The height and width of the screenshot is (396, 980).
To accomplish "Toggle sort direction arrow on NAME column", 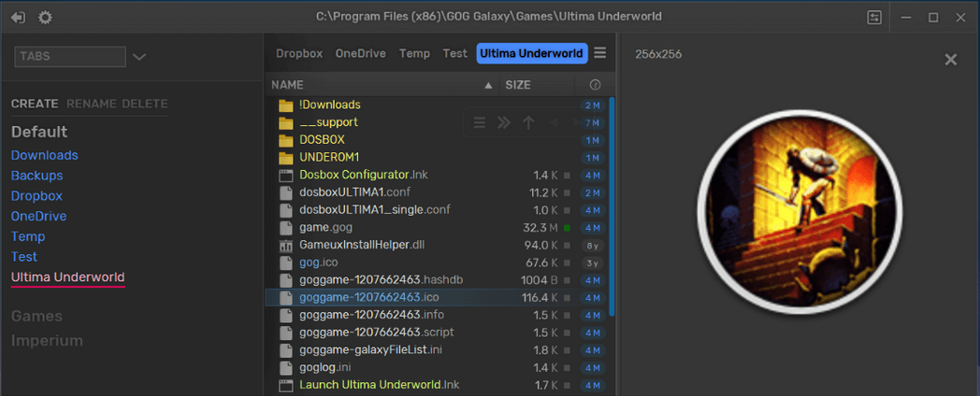I will click(x=488, y=85).
